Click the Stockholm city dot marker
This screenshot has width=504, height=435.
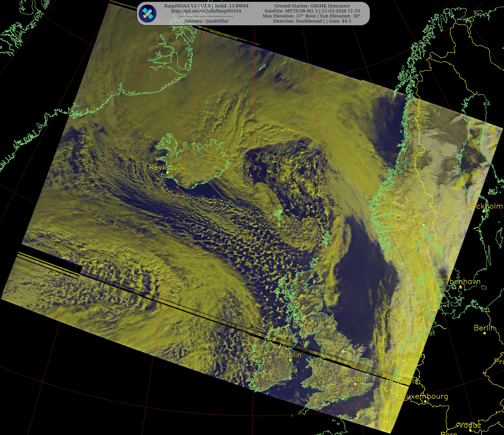tap(484, 211)
